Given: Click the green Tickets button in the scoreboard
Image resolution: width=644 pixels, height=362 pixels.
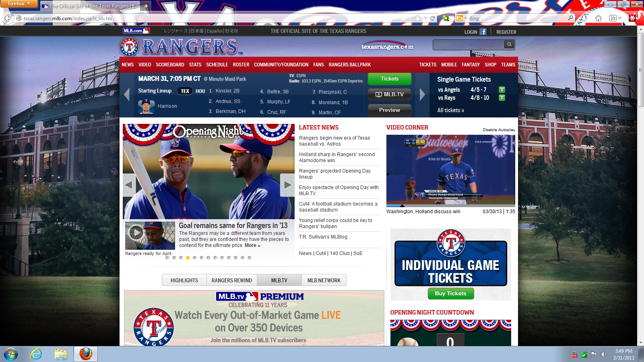Looking at the screenshot, I should [390, 79].
